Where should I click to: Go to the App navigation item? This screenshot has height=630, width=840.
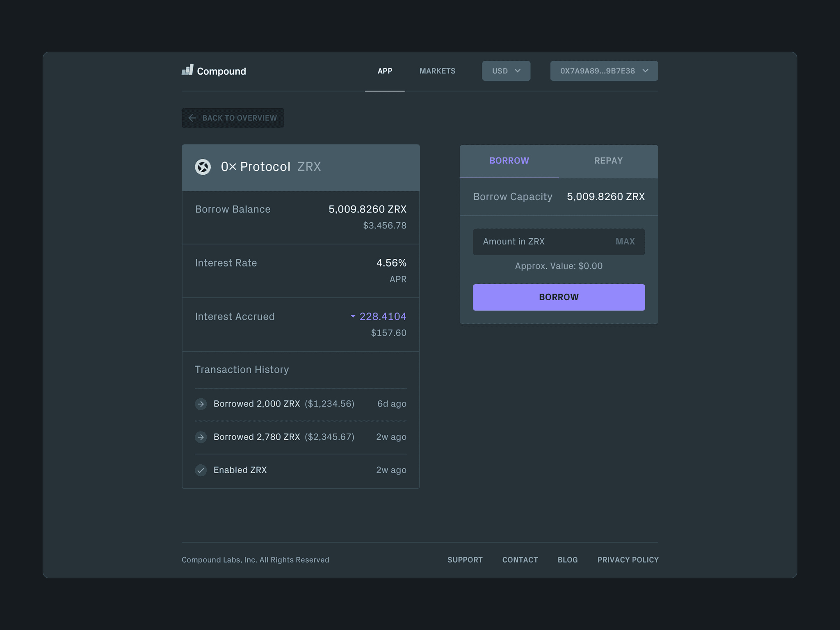click(x=385, y=71)
